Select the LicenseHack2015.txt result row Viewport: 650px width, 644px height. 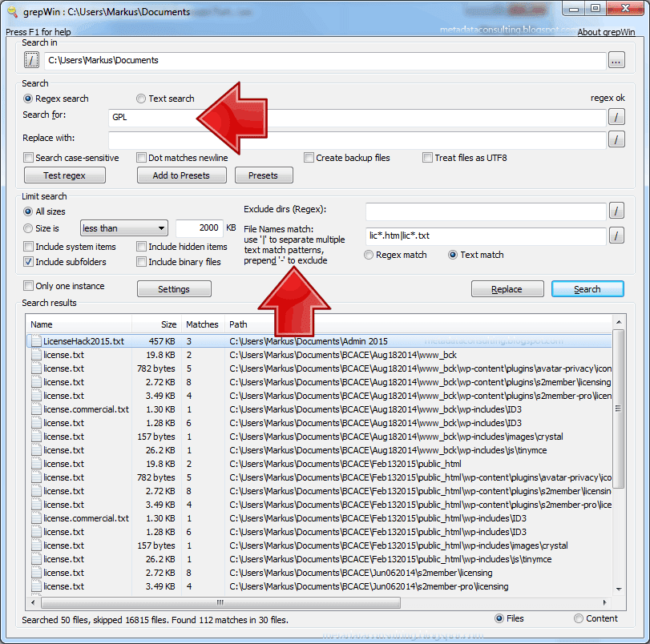tap(319, 341)
